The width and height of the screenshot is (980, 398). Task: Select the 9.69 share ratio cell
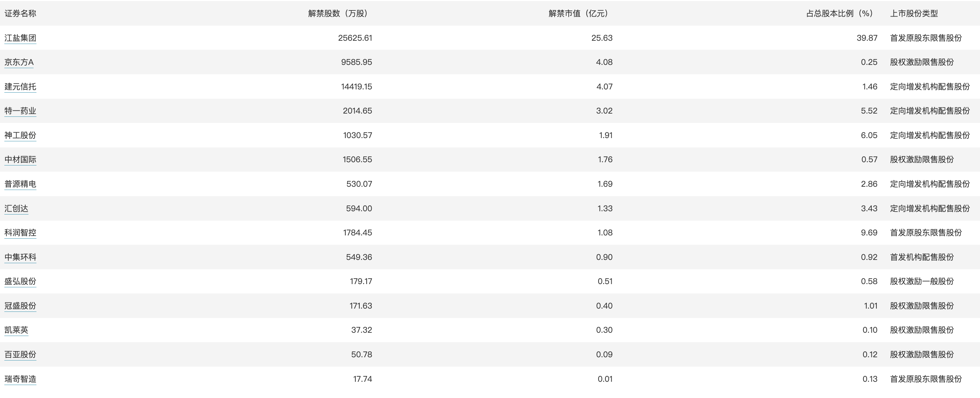pyautogui.click(x=869, y=233)
